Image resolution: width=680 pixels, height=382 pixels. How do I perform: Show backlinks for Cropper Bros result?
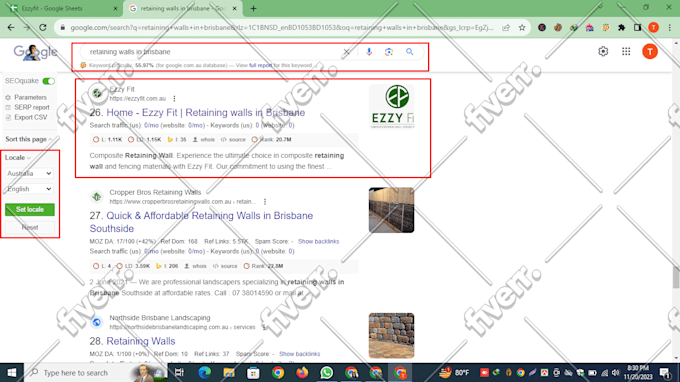coord(318,241)
